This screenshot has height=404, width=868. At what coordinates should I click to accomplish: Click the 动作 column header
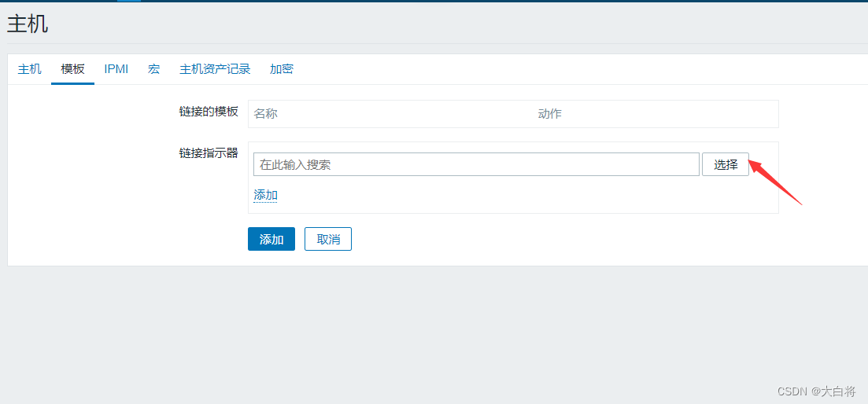[550, 114]
